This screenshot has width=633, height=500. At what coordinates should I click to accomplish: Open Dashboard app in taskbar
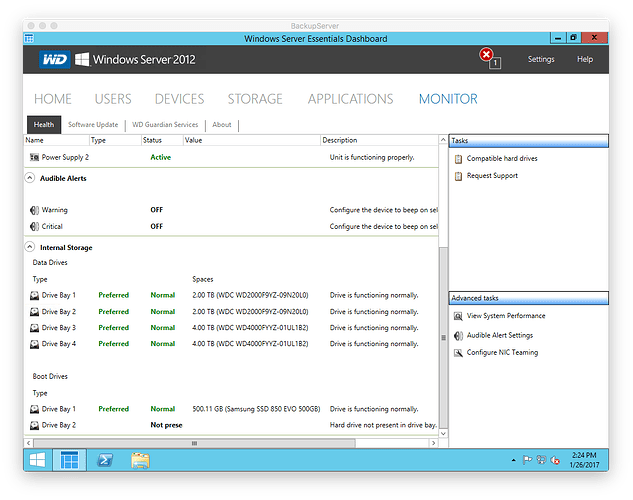[69, 460]
